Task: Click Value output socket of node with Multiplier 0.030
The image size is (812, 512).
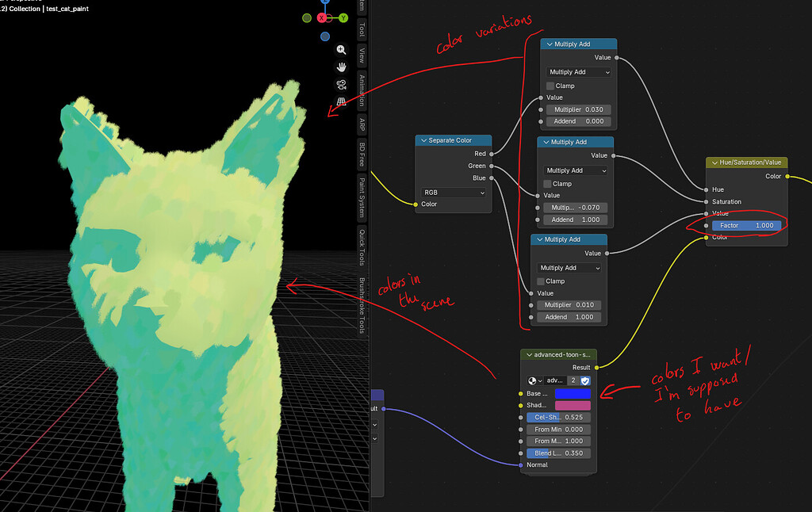Action: (x=617, y=58)
